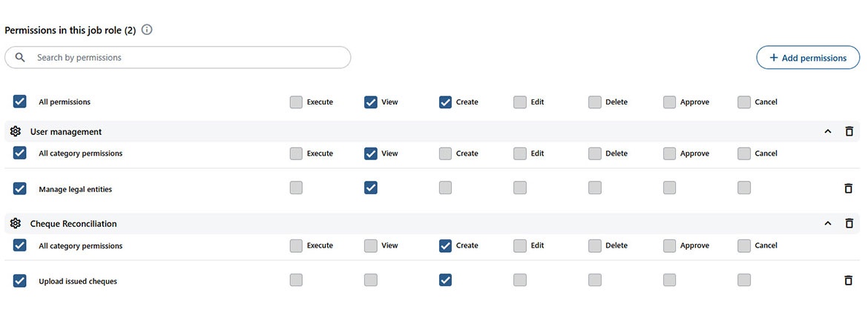Click the Add permissions button
868x321 pixels.
click(808, 58)
